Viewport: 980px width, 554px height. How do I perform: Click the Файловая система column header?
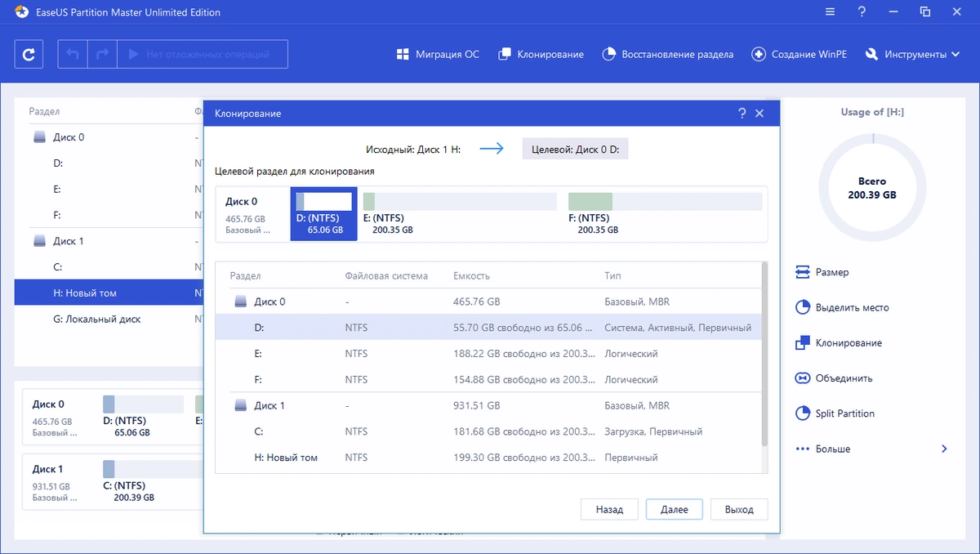386,276
